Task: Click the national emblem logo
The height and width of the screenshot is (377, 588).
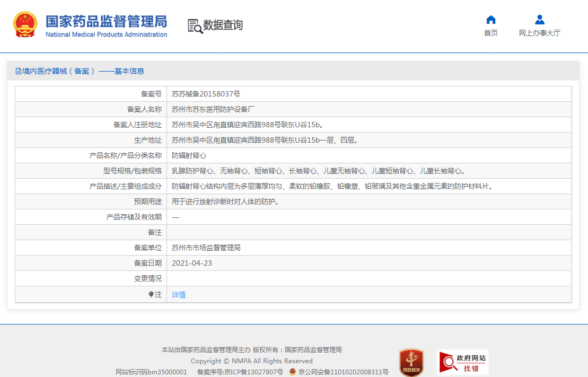Action: click(25, 24)
